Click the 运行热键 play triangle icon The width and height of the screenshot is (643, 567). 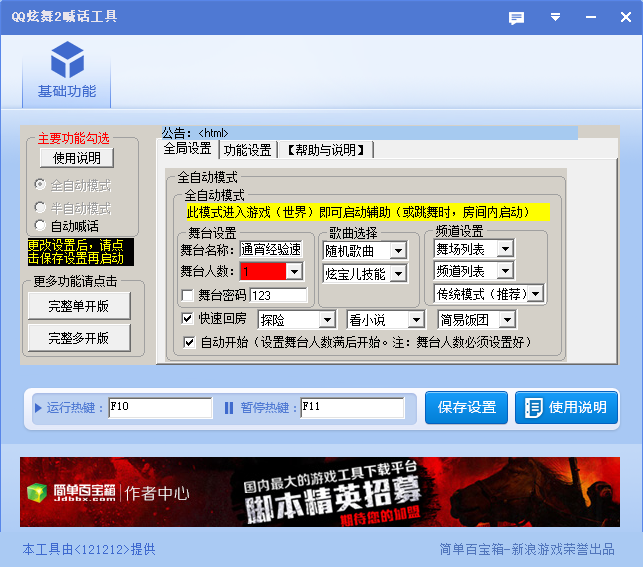point(38,408)
